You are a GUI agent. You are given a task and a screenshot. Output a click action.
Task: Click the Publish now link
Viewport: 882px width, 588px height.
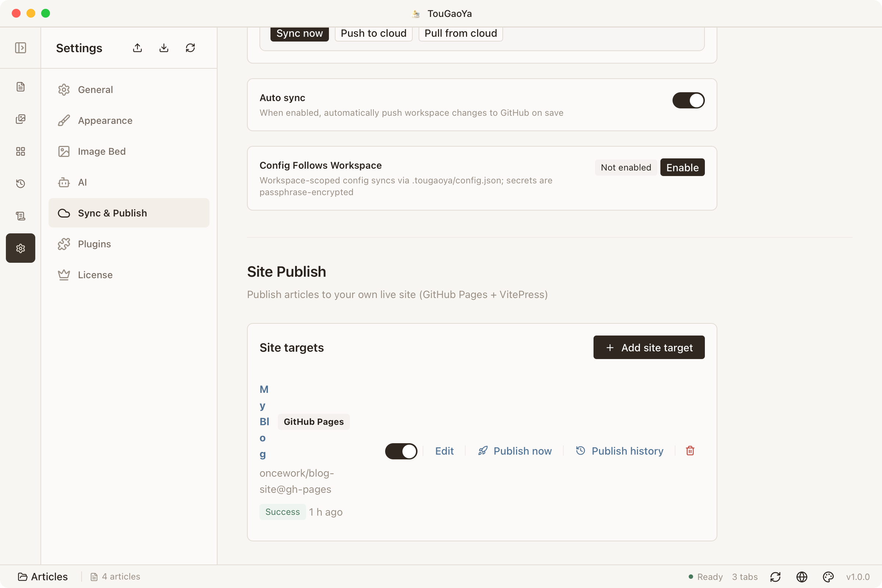[x=514, y=451]
